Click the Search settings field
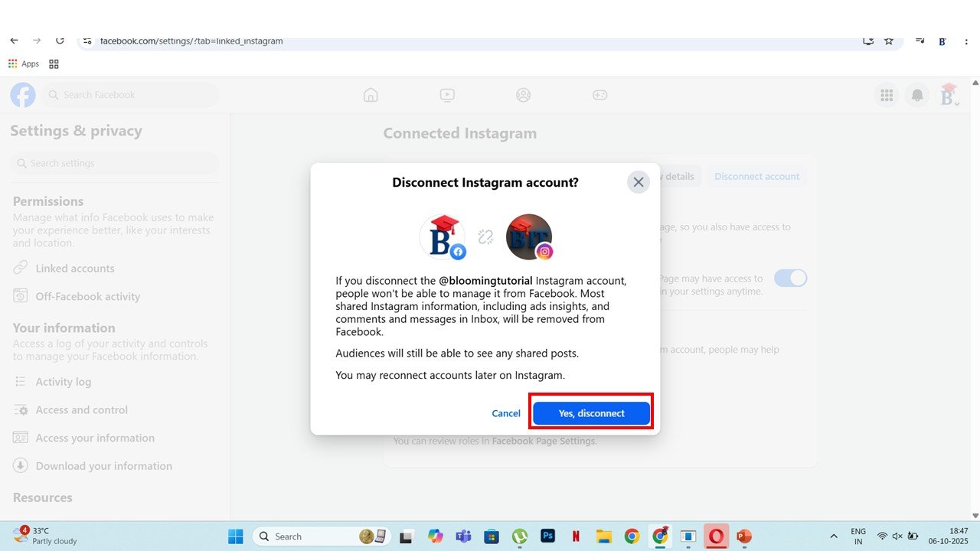The width and height of the screenshot is (980, 551). click(x=115, y=163)
